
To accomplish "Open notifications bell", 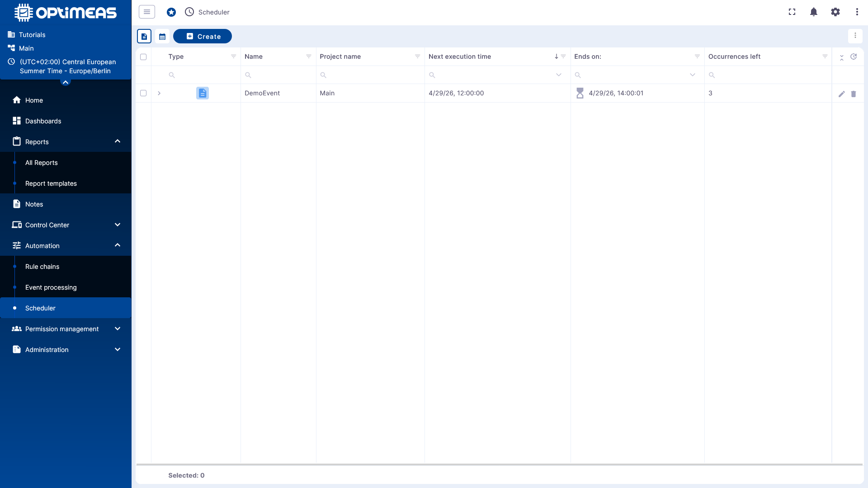I will [x=814, y=12].
